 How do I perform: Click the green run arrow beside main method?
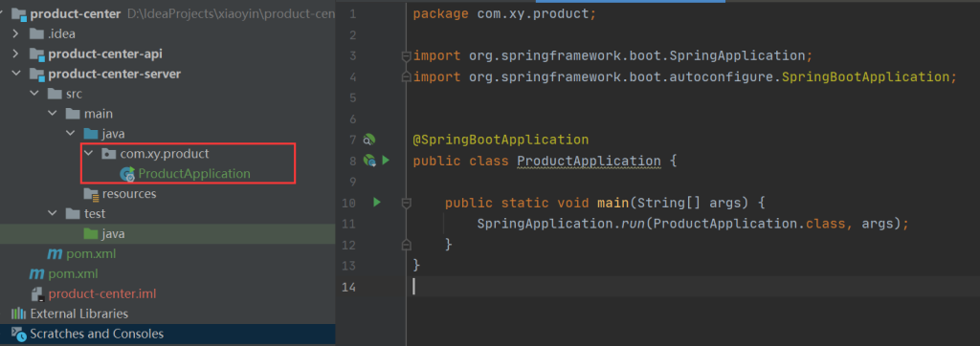(377, 203)
